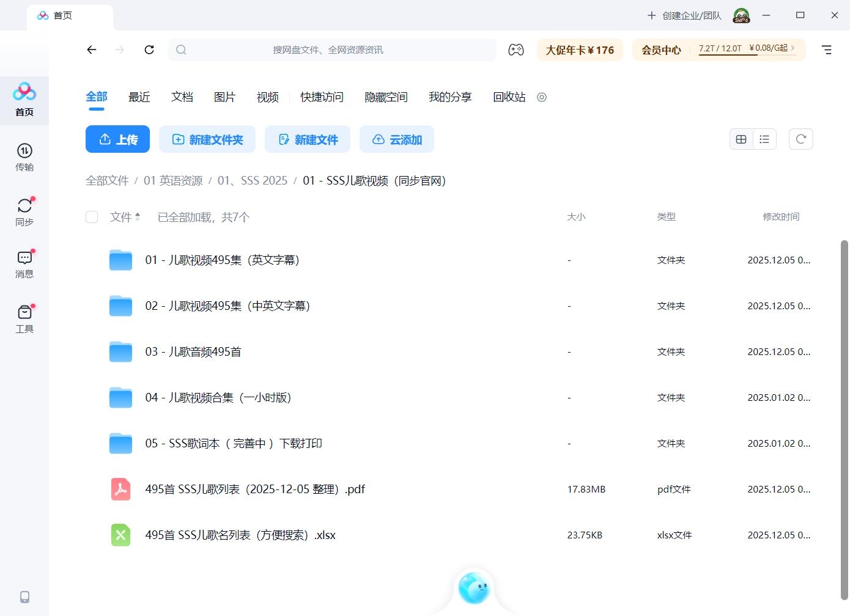Open the 工具 tools panel
The image size is (850, 616).
click(x=24, y=318)
